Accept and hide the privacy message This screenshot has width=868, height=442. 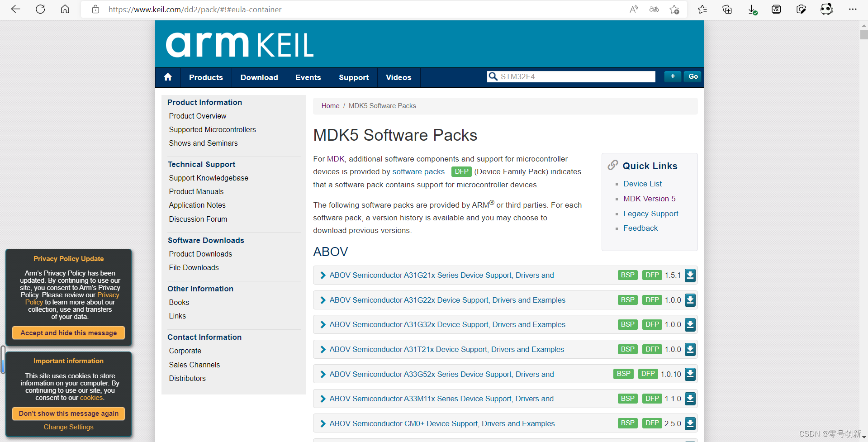click(x=69, y=333)
